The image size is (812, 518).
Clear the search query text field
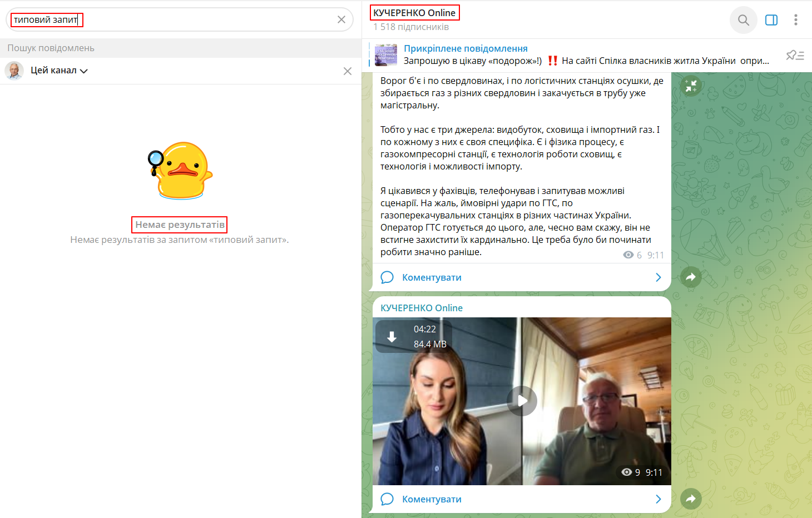[x=341, y=19]
